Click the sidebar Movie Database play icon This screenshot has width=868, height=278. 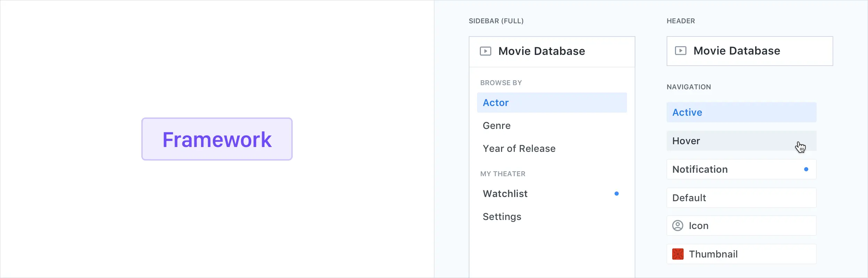pos(485,51)
